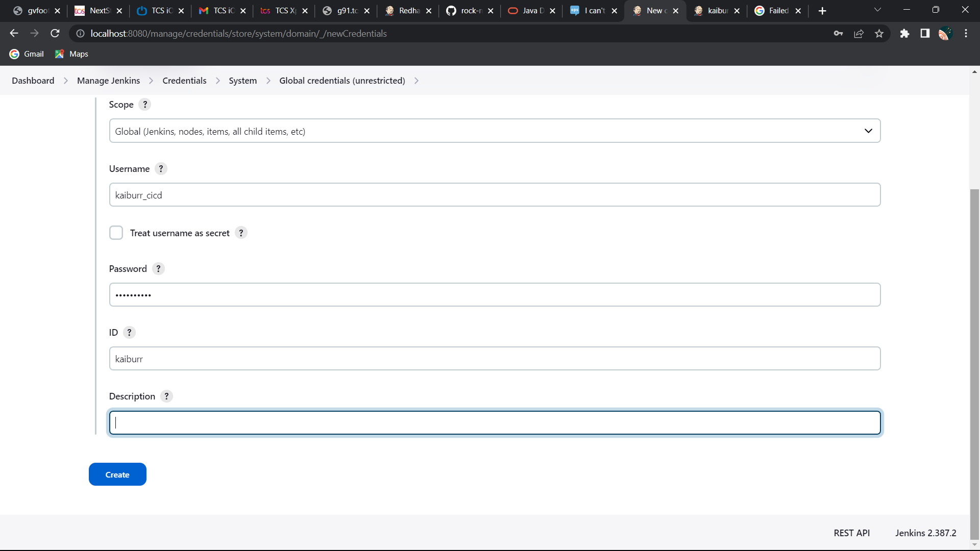This screenshot has width=980, height=551.
Task: Open the browser tab search chevron
Action: click(x=878, y=9)
